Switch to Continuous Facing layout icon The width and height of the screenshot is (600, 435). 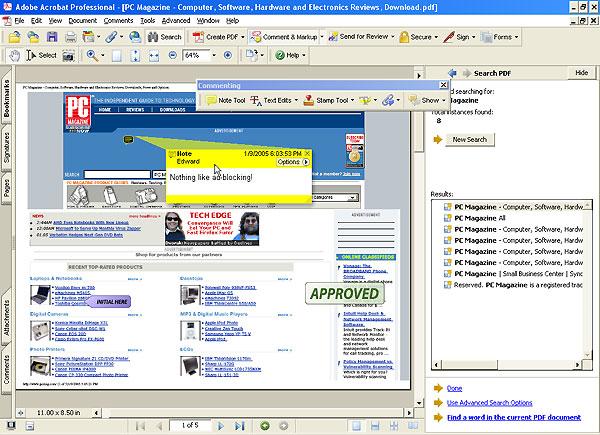pos(394,426)
